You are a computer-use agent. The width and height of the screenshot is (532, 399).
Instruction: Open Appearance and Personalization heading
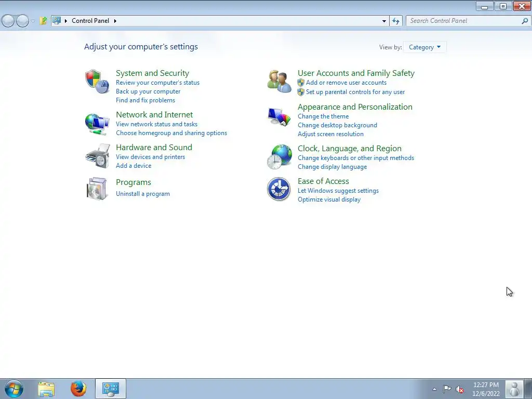355,107
